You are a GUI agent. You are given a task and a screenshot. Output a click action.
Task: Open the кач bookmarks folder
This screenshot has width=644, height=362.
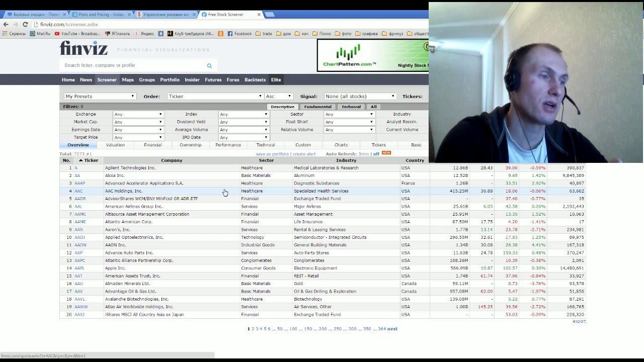tap(301, 34)
